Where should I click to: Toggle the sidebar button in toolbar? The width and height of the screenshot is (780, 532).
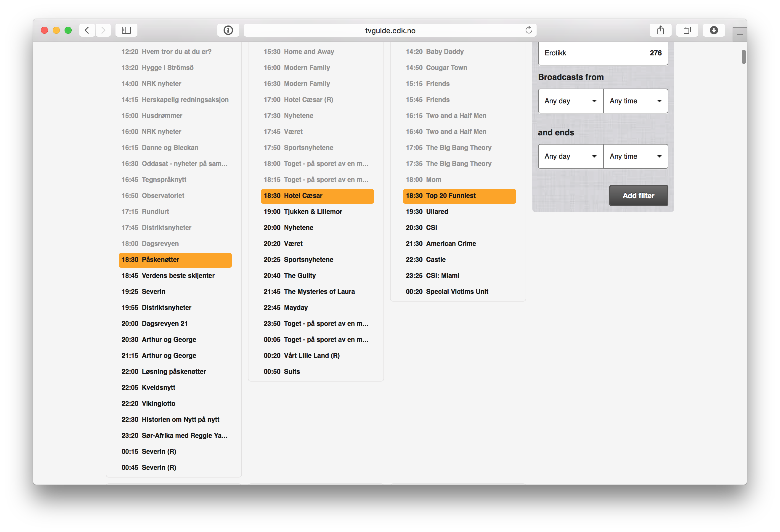126,30
